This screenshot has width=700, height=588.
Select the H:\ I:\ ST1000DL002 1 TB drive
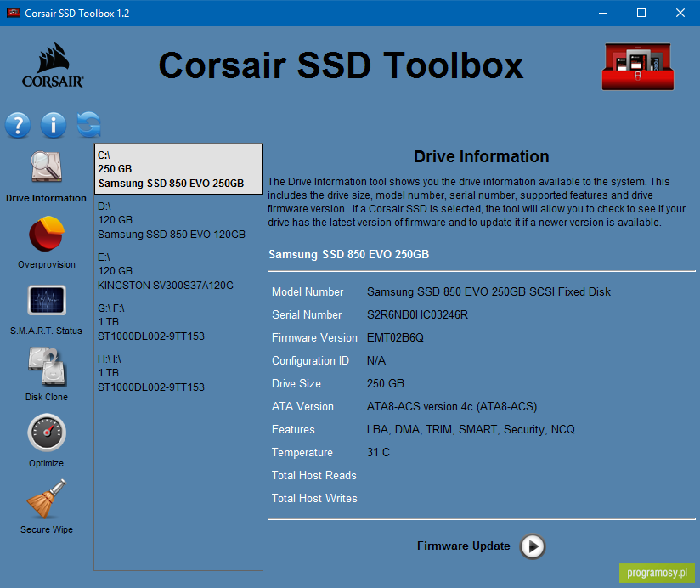pyautogui.click(x=178, y=373)
